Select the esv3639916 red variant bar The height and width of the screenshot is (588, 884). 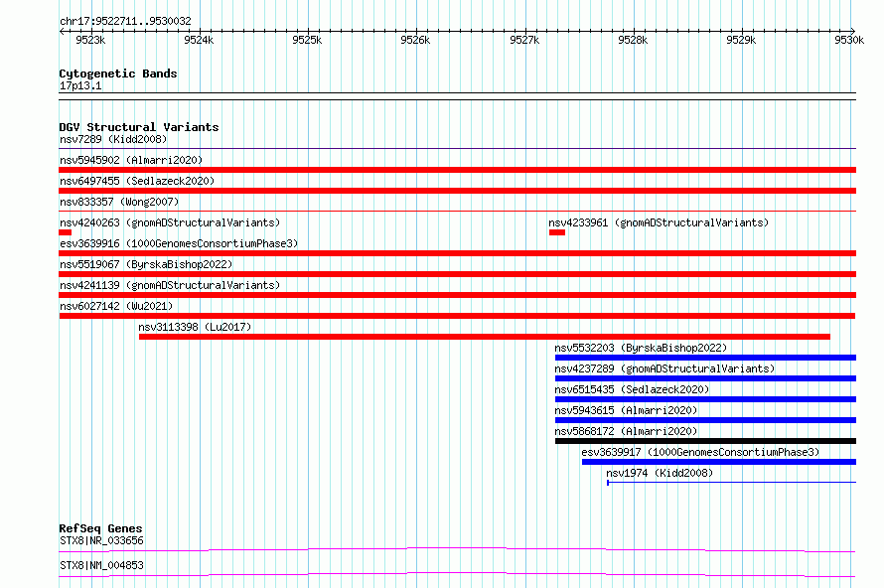pyautogui.click(x=457, y=253)
